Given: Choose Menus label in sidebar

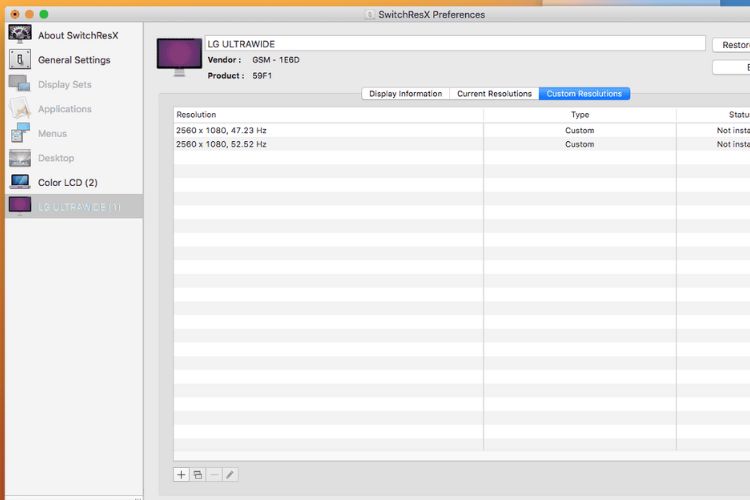Looking at the screenshot, I should [52, 133].
